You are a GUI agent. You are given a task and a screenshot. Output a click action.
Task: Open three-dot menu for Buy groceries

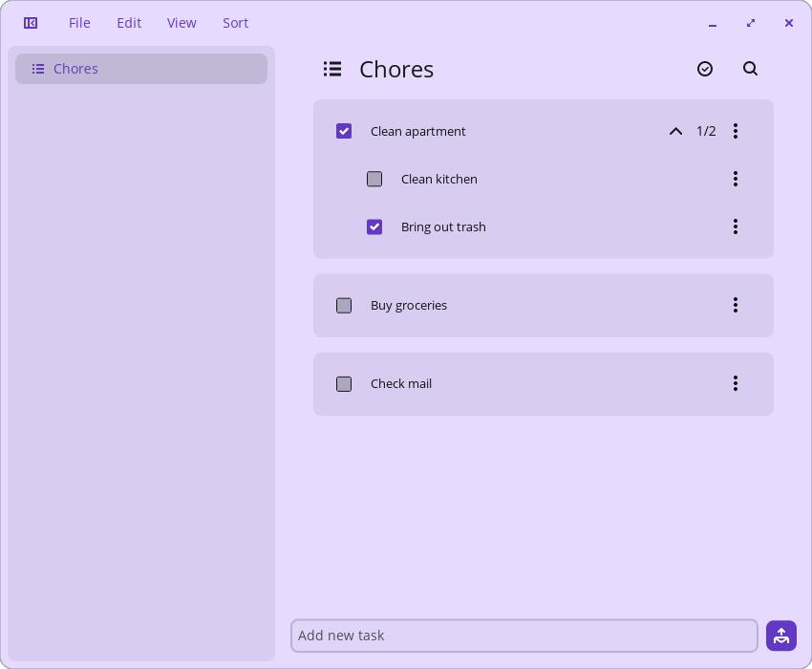coord(736,305)
